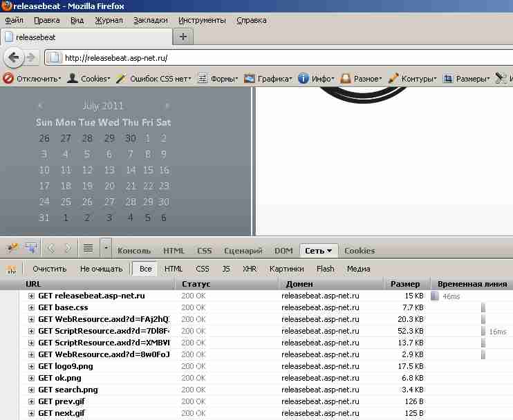
Task: Filter network requests by Flash
Action: (325, 269)
